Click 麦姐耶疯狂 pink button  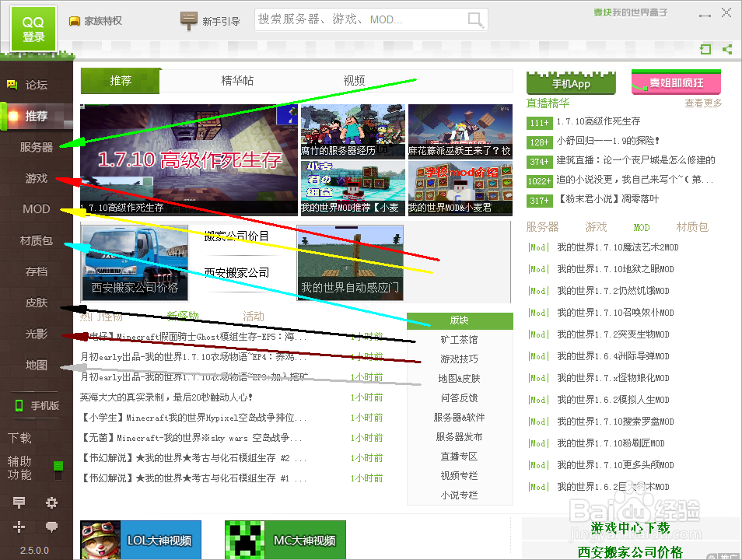point(676,82)
